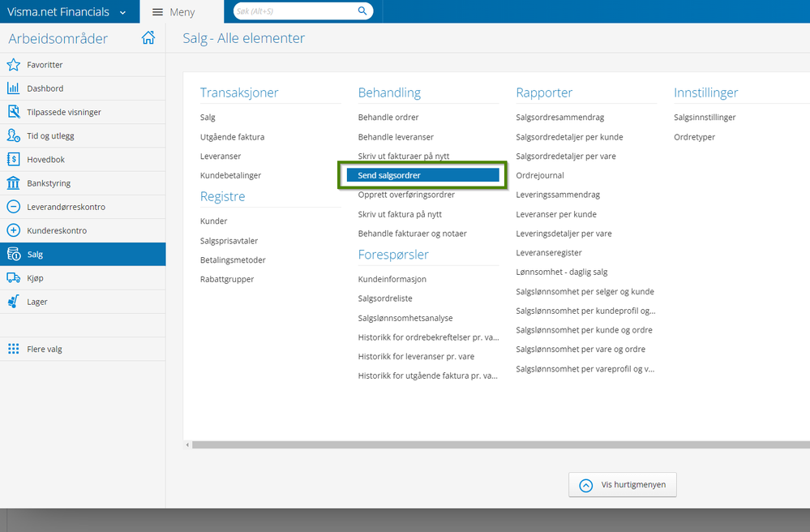Open Leveranseregister report

click(549, 252)
